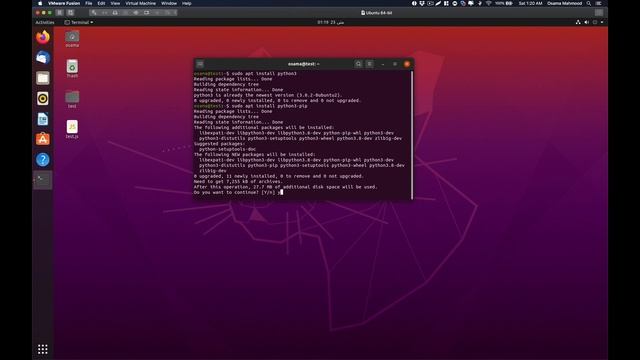Select the osama home folder on desktop
Viewport: 640px width, 360px height.
72,39
